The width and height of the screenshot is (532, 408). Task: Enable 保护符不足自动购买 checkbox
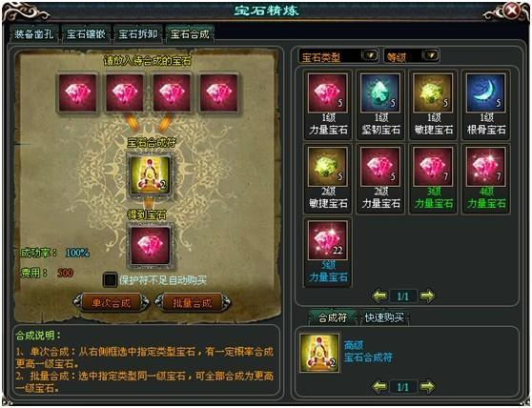click(110, 280)
